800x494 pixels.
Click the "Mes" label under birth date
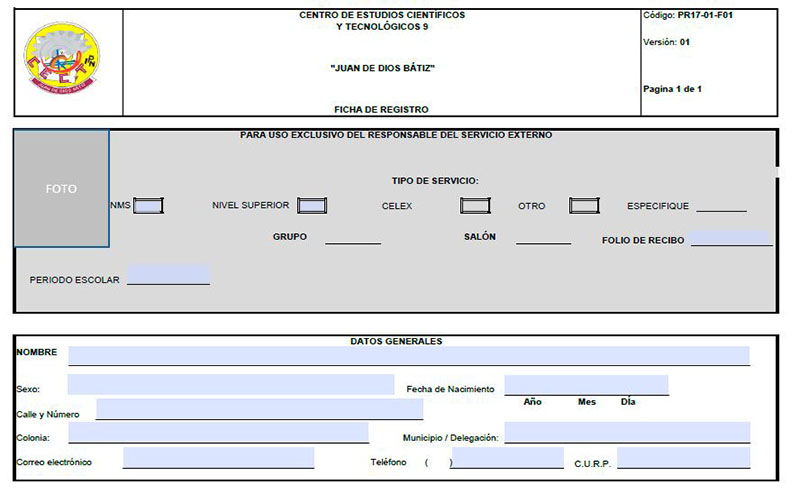tap(587, 402)
